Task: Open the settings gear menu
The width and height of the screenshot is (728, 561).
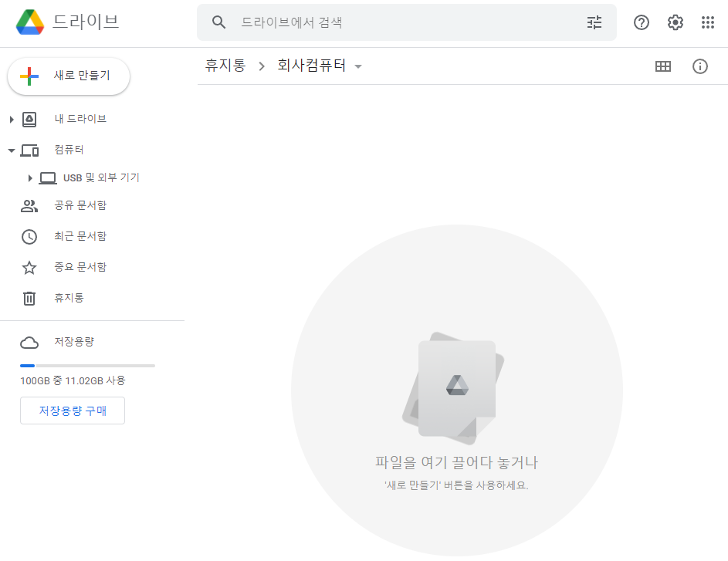Action: (x=676, y=22)
